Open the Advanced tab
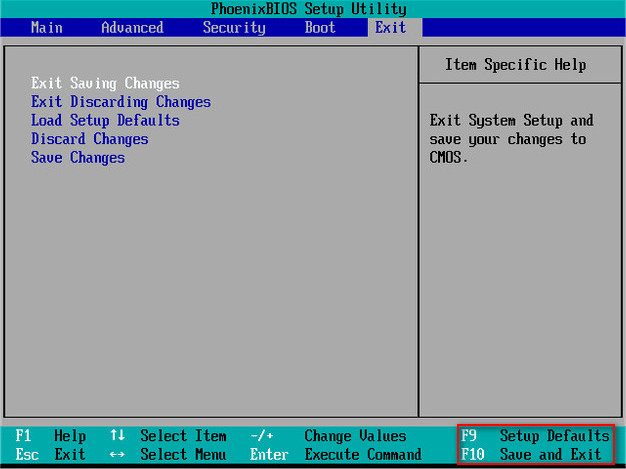The height and width of the screenshot is (469, 626). tap(131, 27)
